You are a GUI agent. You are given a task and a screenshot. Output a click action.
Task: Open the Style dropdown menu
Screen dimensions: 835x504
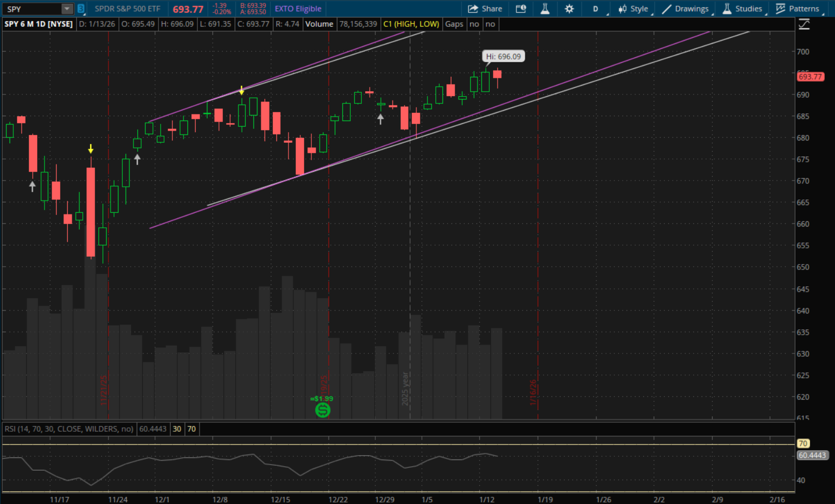pos(633,9)
